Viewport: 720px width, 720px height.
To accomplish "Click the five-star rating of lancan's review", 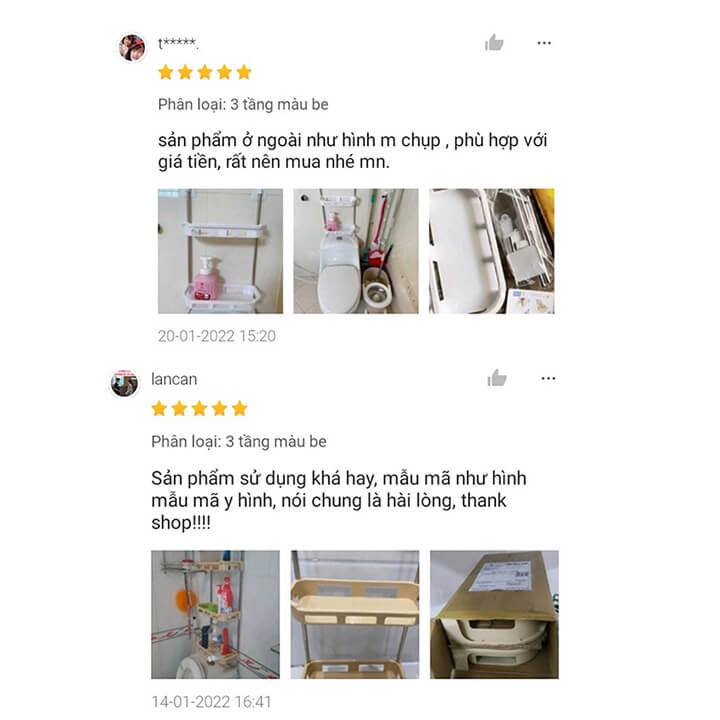I will (x=199, y=408).
